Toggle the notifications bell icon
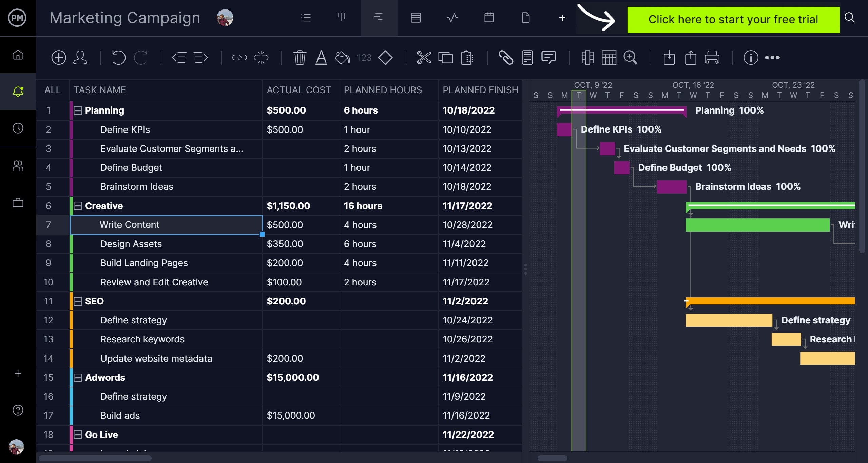This screenshot has height=463, width=868. coord(17,90)
